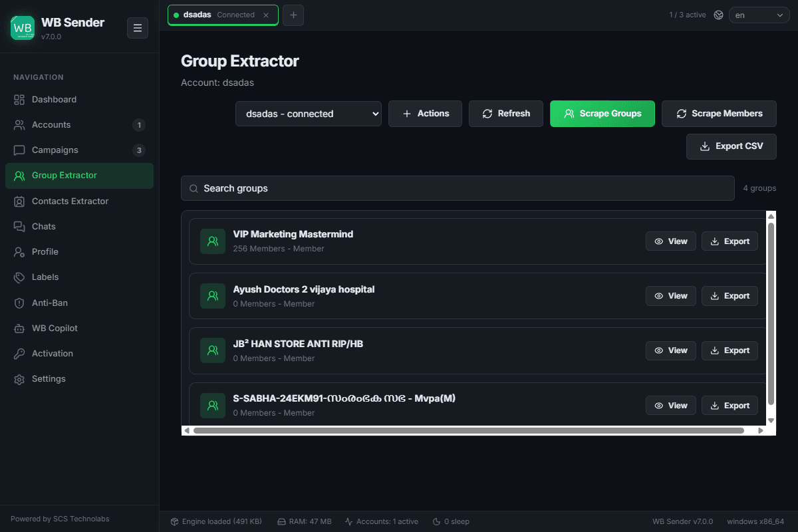The image size is (798, 532).
Task: Toggle the sidebar hamburger menu button
Action: point(138,28)
